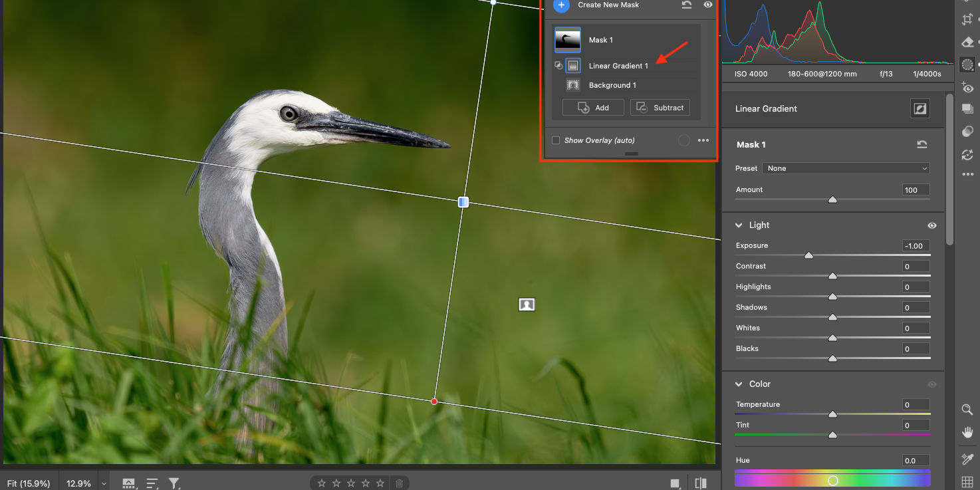This screenshot has width=980, height=490.
Task: Collapse the Light section
Action: coord(739,225)
